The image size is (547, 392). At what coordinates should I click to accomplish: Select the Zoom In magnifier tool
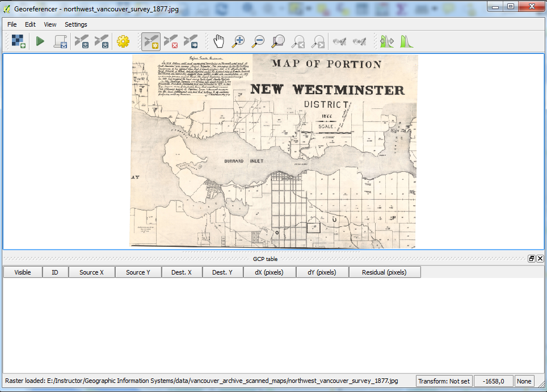pyautogui.click(x=239, y=41)
